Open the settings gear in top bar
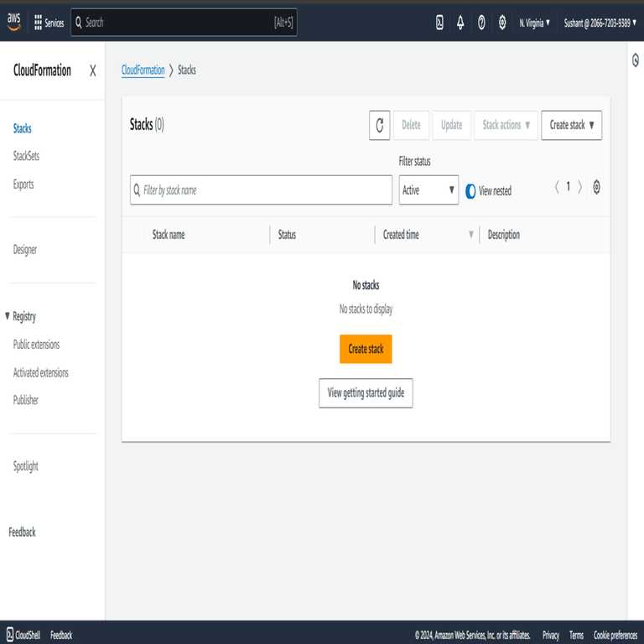This screenshot has height=644, width=644. click(502, 23)
